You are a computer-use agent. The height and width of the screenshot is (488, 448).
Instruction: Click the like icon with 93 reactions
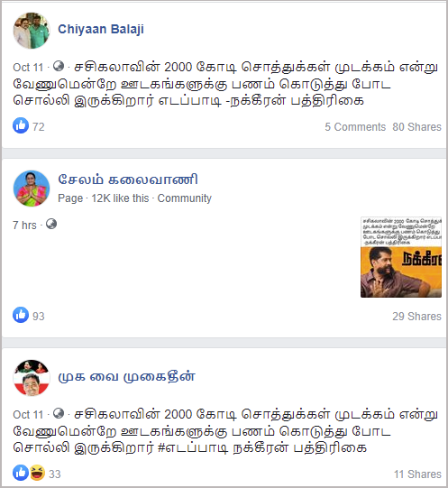[21, 315]
